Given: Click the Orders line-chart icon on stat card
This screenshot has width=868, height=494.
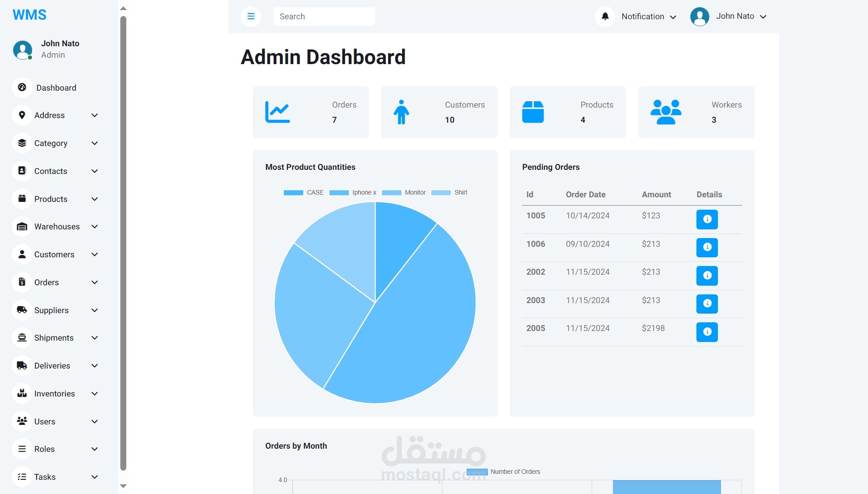Looking at the screenshot, I should coord(278,112).
